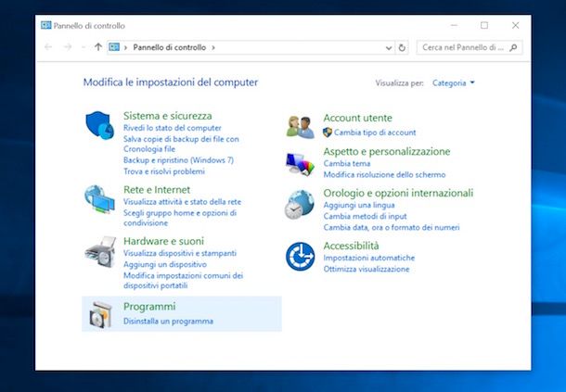
Task: Click Modifica risoluzione dello schermo
Action: [384, 174]
